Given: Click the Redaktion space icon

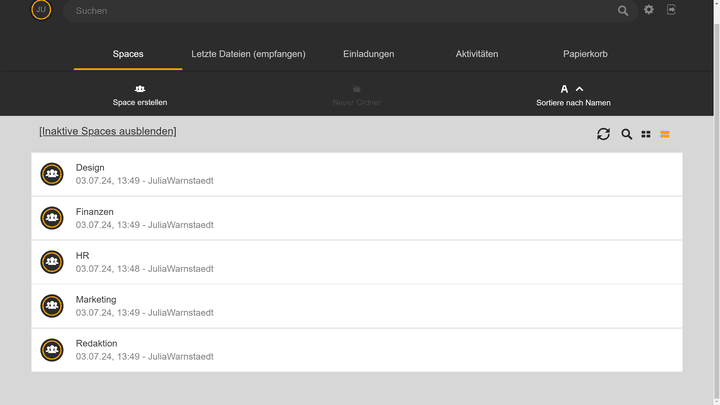Looking at the screenshot, I should [x=52, y=350].
